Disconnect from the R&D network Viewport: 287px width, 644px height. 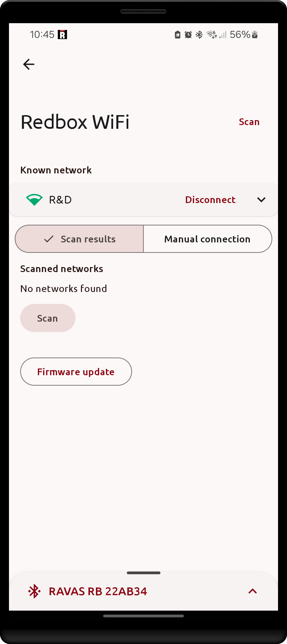coord(210,200)
